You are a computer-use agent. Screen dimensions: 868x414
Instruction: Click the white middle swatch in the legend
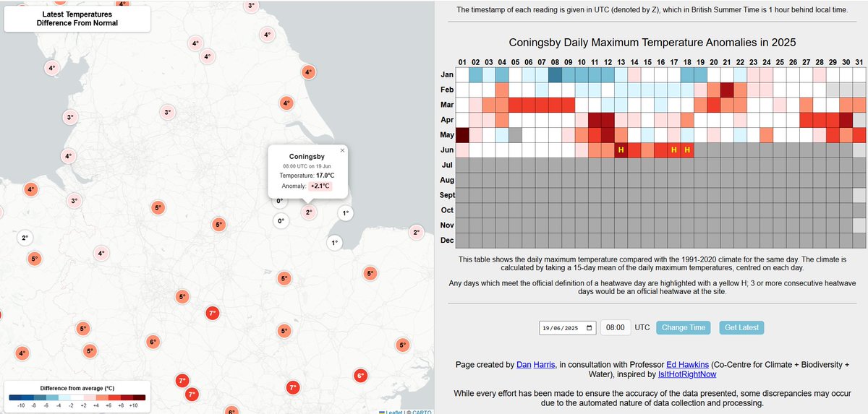coord(77,397)
